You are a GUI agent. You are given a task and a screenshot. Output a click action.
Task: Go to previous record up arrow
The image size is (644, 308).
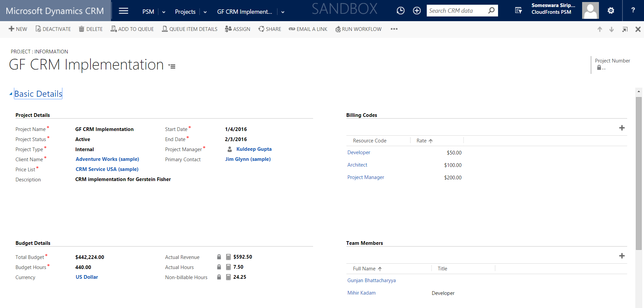click(x=600, y=29)
